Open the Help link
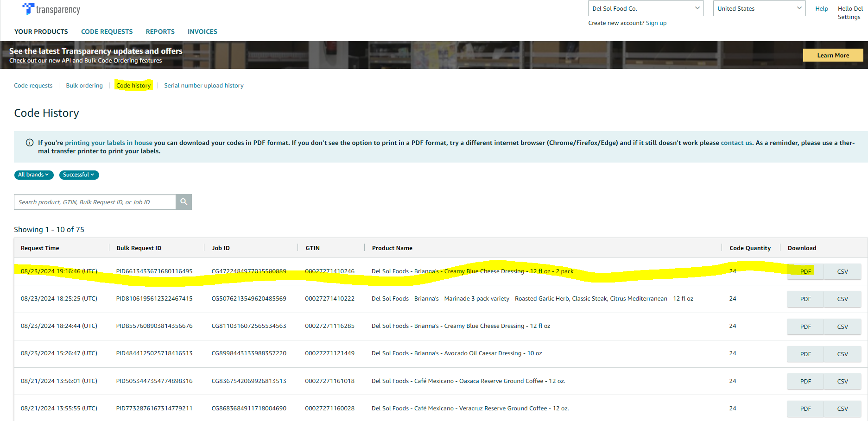 pyautogui.click(x=822, y=8)
